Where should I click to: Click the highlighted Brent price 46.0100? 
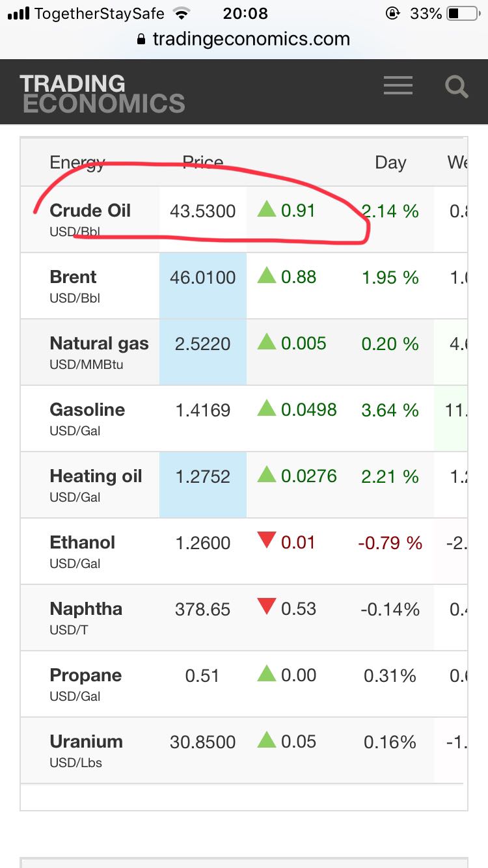[x=202, y=278]
